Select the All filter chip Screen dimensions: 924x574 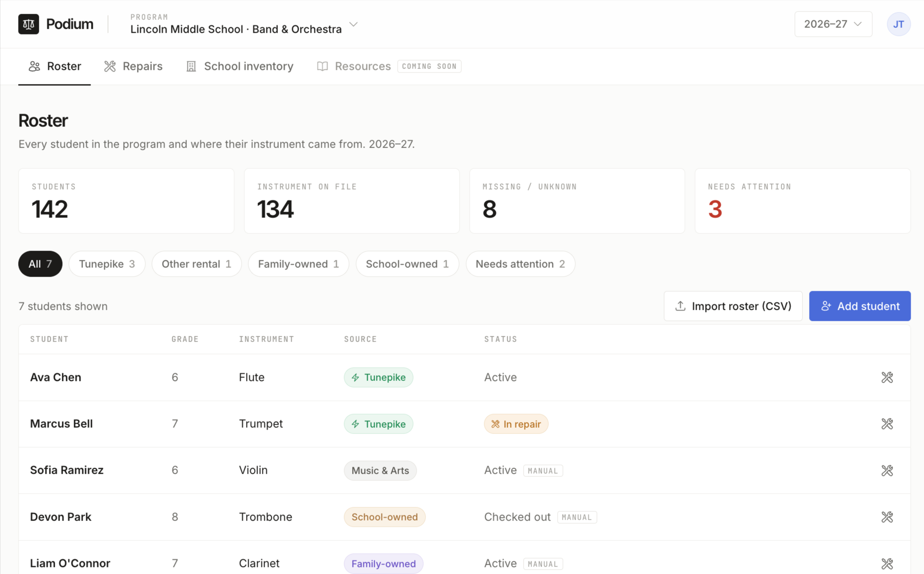[x=40, y=264]
